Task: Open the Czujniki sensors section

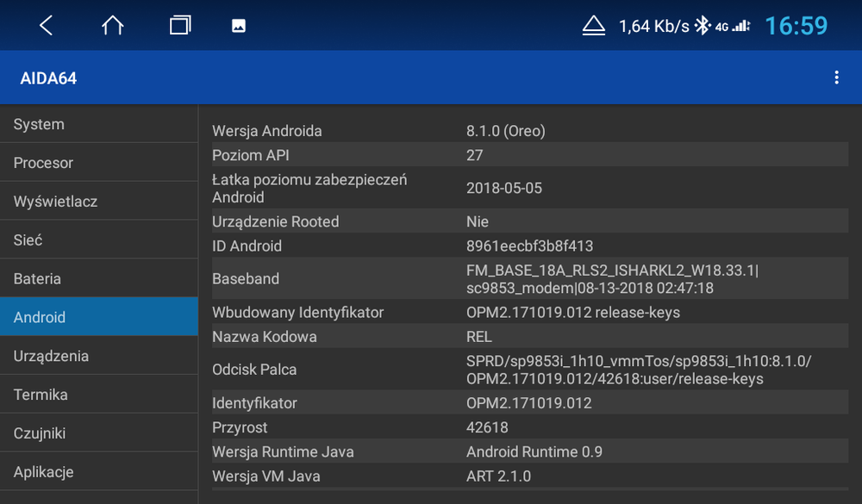Action: tap(99, 432)
